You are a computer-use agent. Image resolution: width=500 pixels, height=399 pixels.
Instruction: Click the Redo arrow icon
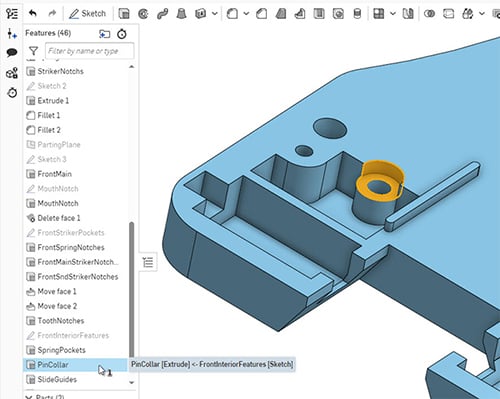click(52, 13)
